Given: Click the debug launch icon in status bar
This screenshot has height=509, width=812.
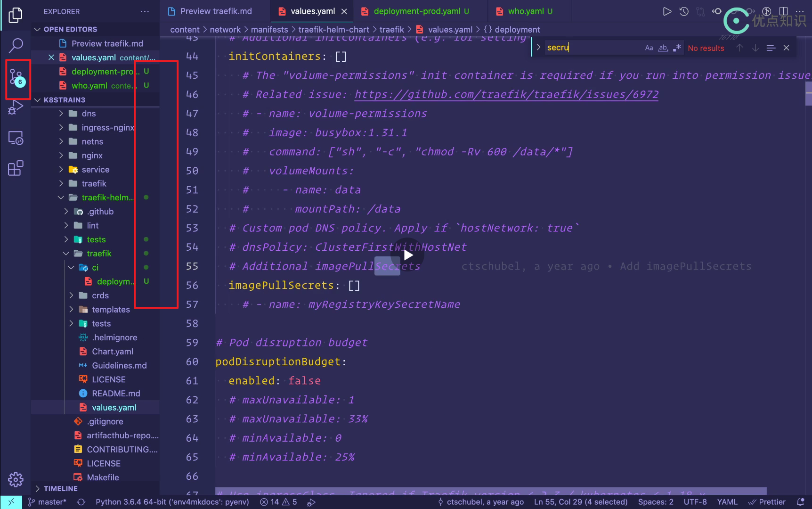Looking at the screenshot, I should click(x=311, y=502).
